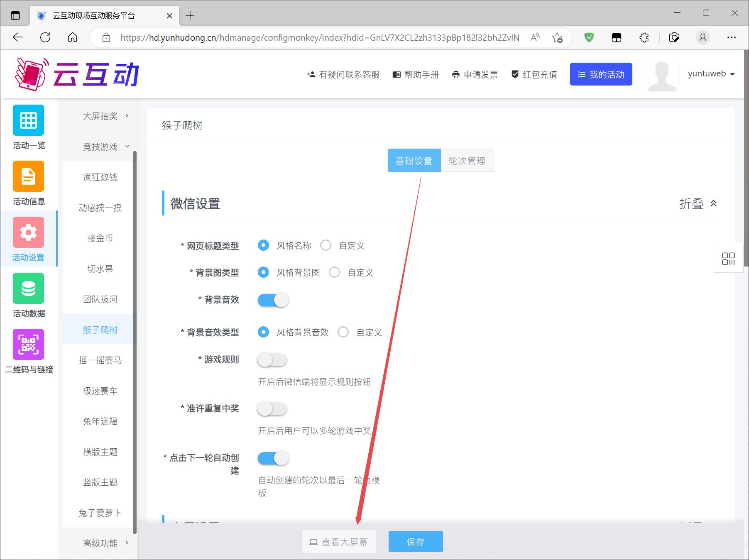Select 风格背景图 radio option

(263, 272)
